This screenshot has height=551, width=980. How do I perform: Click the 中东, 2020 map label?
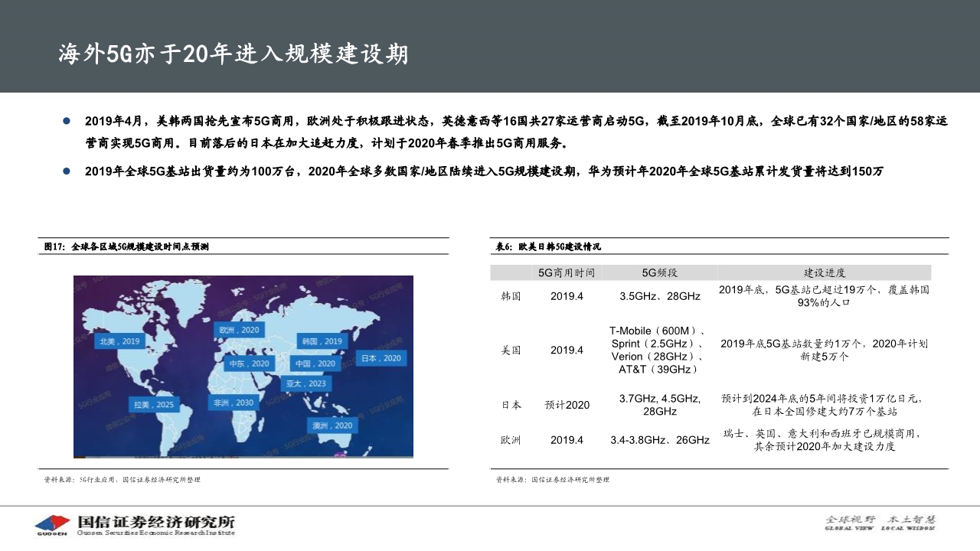tap(250, 363)
